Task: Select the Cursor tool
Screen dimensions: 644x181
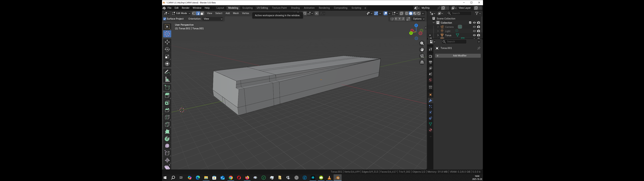Action: point(167,34)
